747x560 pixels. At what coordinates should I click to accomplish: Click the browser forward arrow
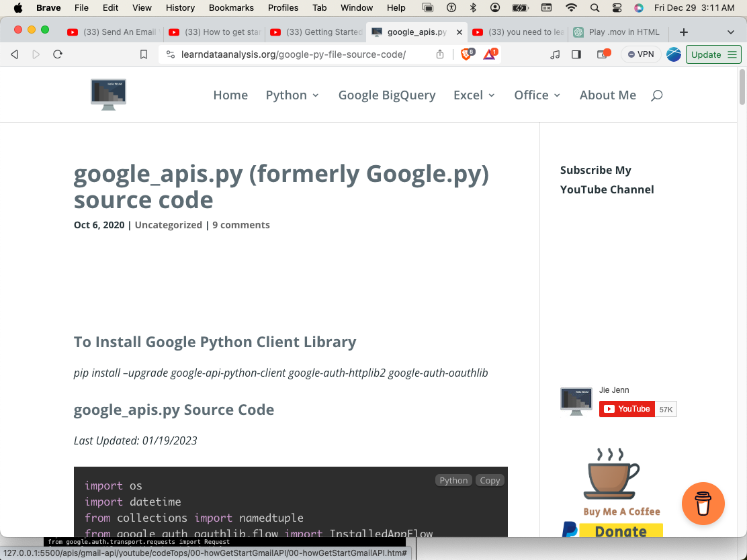pyautogui.click(x=36, y=54)
